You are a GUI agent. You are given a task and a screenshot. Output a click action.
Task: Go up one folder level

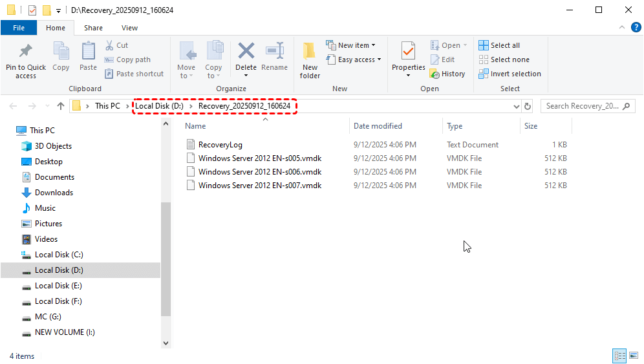(x=61, y=106)
